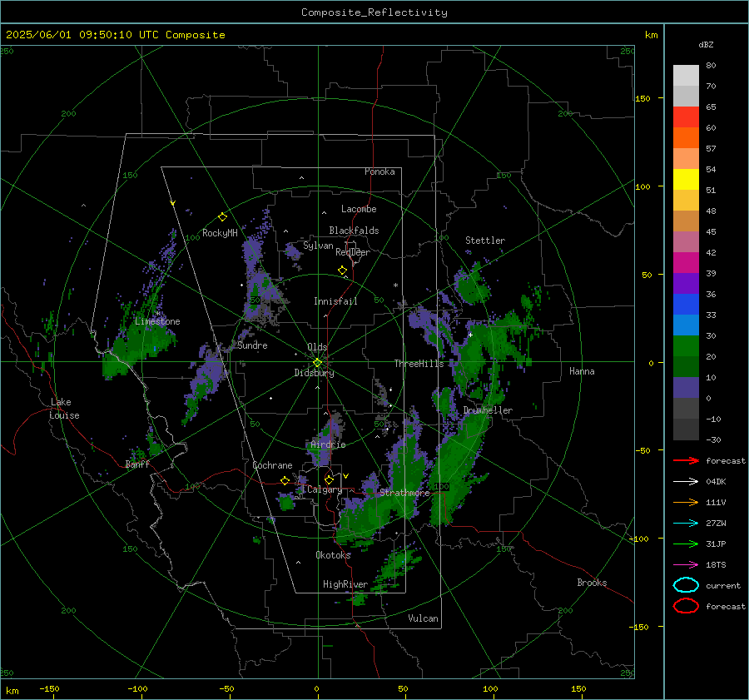
Task: Click the magenta swatch on dBZ scale
Action: click(686, 263)
